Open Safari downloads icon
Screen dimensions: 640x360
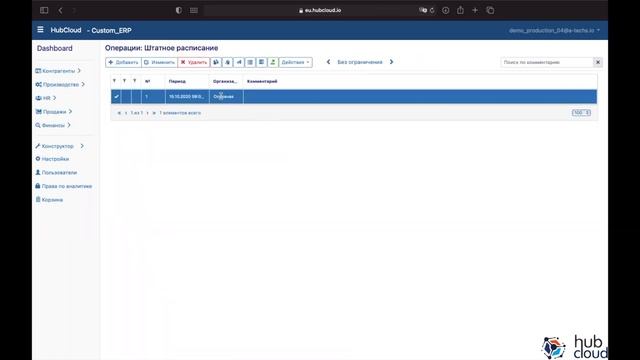(446, 10)
